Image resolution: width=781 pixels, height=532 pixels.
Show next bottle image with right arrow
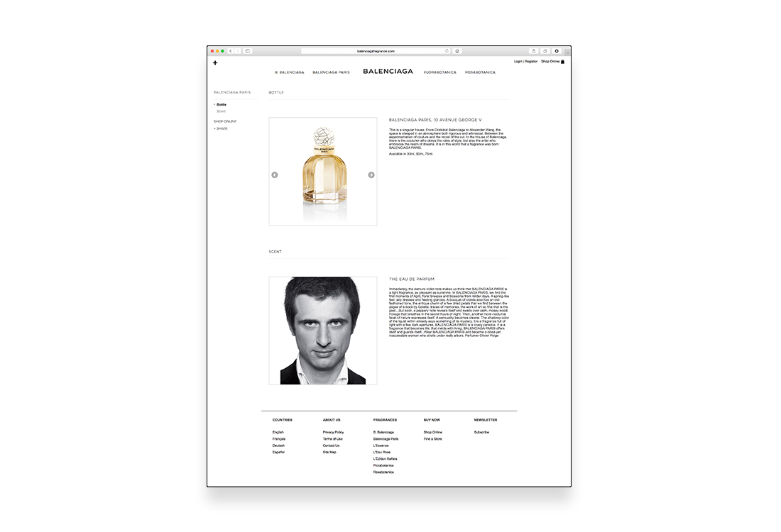tap(371, 175)
